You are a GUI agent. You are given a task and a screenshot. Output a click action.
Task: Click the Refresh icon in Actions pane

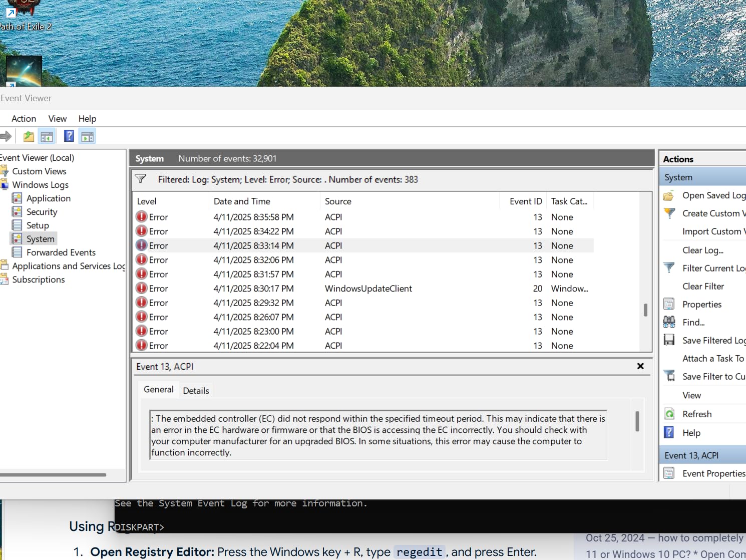tap(669, 414)
